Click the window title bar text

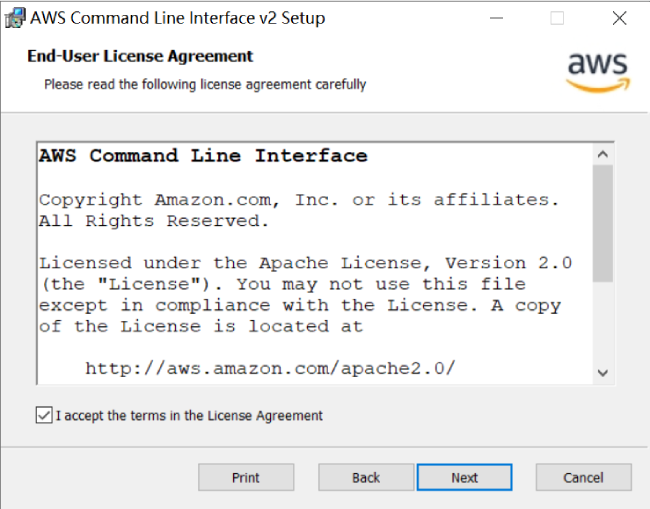177,18
